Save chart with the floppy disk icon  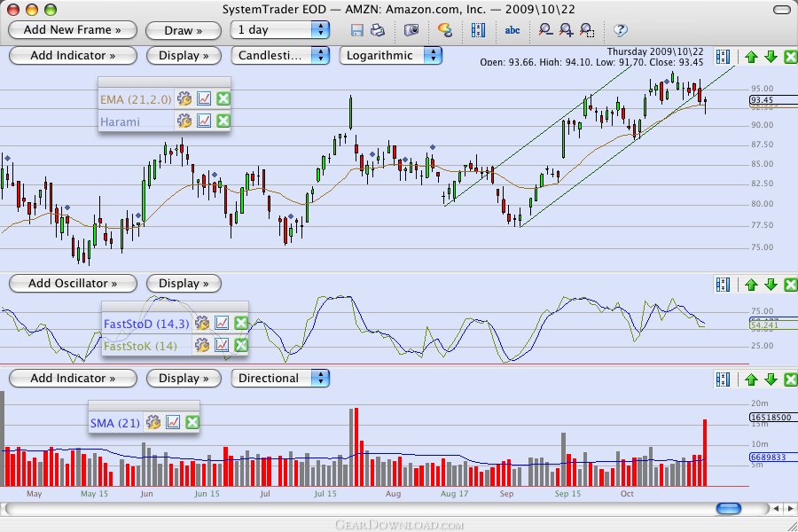(356, 30)
